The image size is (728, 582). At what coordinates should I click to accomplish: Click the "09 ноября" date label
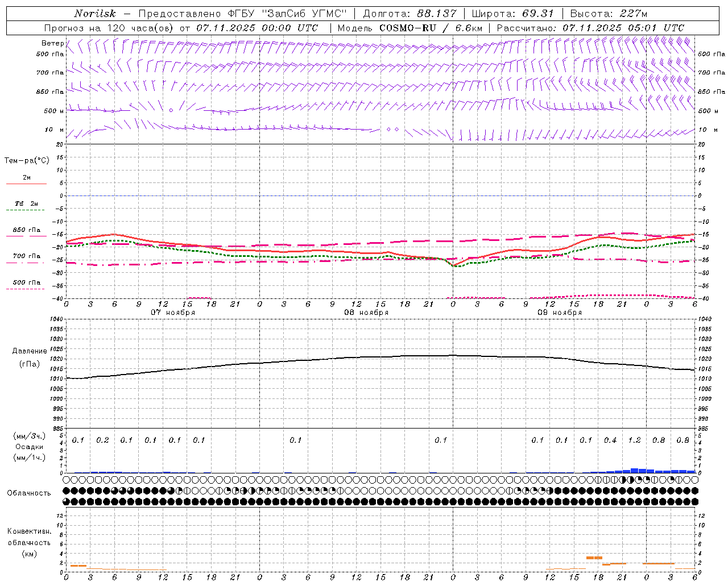click(560, 313)
